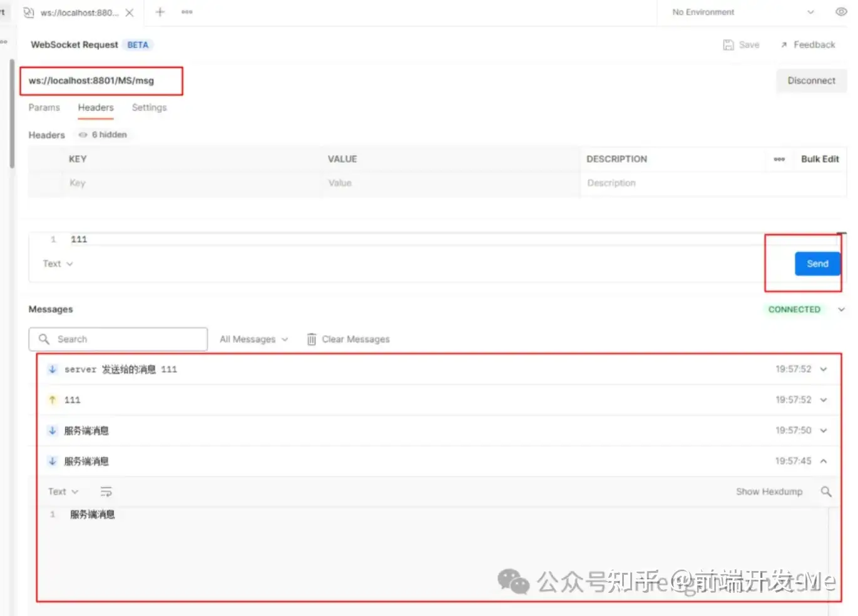This screenshot has height=616, width=858.
Task: Open the All Messages filter dropdown
Action: tap(253, 340)
